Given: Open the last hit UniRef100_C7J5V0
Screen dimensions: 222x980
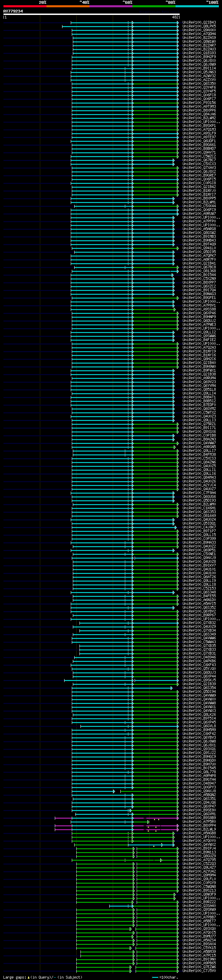Looking at the screenshot, I should [x=199, y=971].
